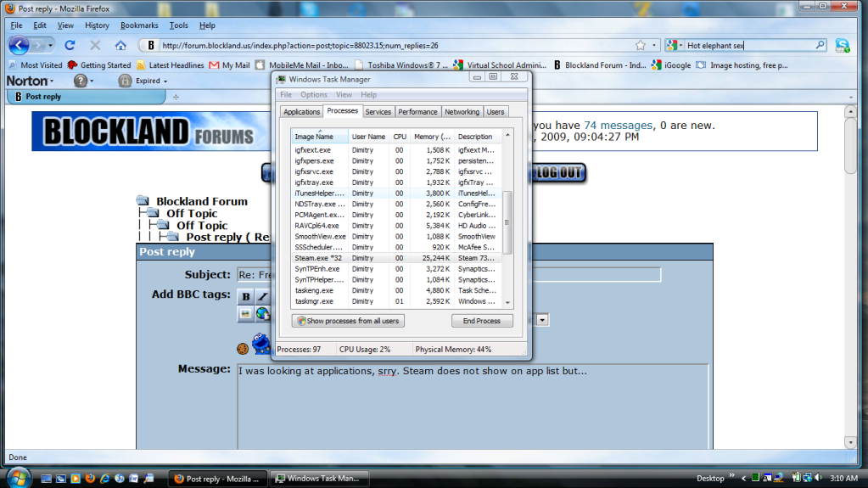Insert Italic BBC tag
The image size is (868, 488).
(262, 296)
